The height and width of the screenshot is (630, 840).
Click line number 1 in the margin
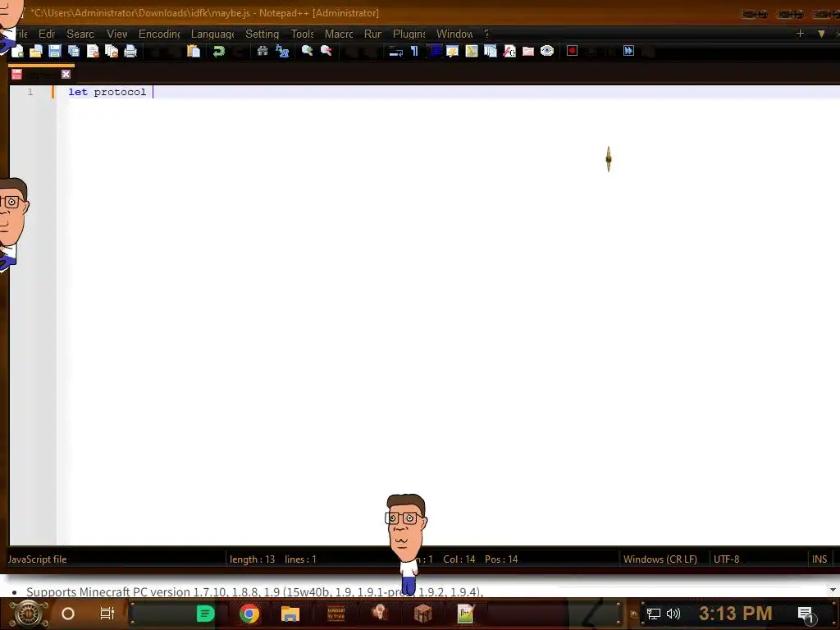pyautogui.click(x=30, y=92)
